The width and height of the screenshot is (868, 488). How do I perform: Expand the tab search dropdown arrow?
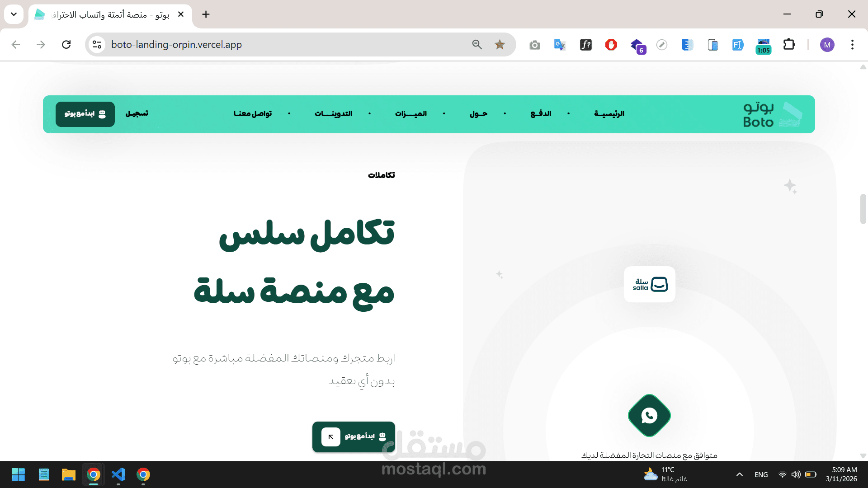14,14
